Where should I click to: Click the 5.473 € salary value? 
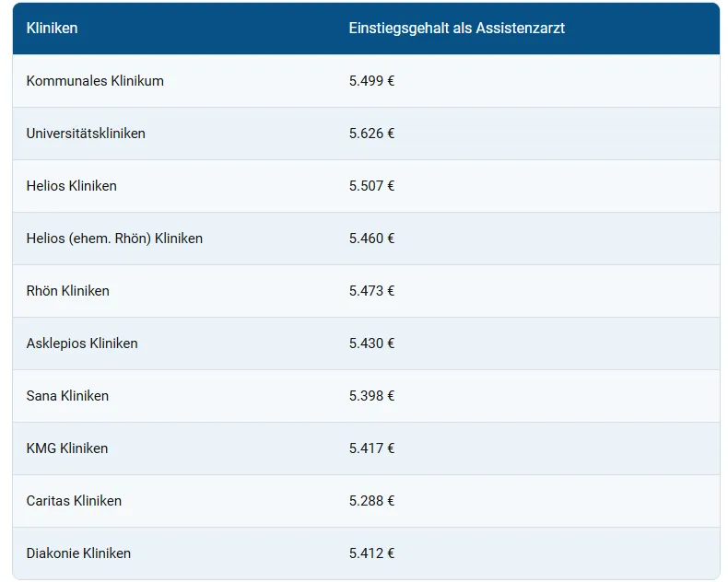click(371, 291)
